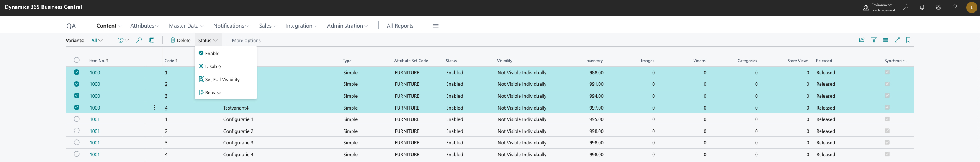Select row 1001 Configuratie 3
The image size is (980, 162).
coord(77,142)
